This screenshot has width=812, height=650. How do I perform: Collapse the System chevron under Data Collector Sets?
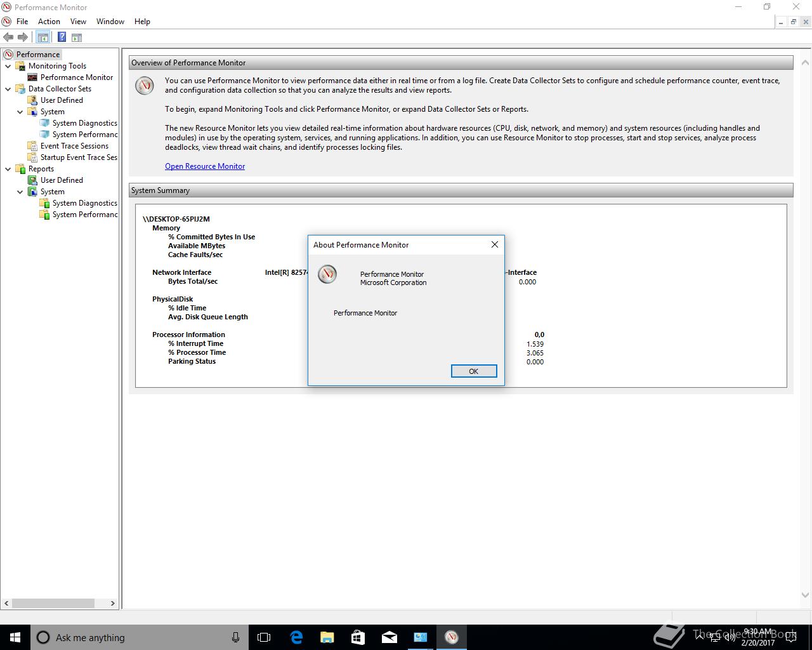20,112
